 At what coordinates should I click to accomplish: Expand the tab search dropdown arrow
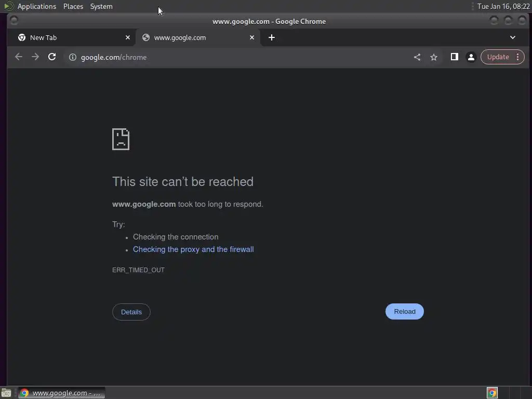click(513, 37)
